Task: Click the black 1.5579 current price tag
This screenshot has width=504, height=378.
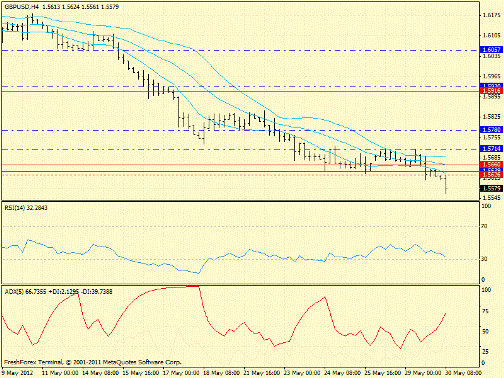Action: pyautogui.click(x=491, y=189)
